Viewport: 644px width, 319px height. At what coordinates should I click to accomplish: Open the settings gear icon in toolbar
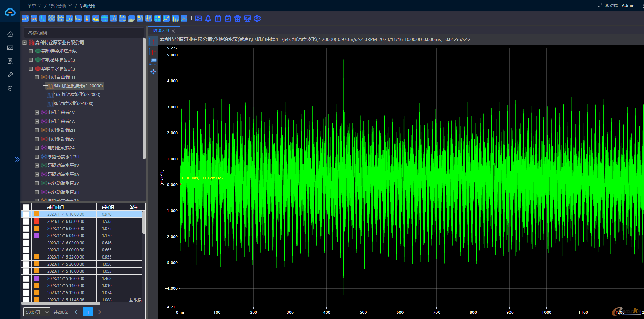click(x=257, y=18)
